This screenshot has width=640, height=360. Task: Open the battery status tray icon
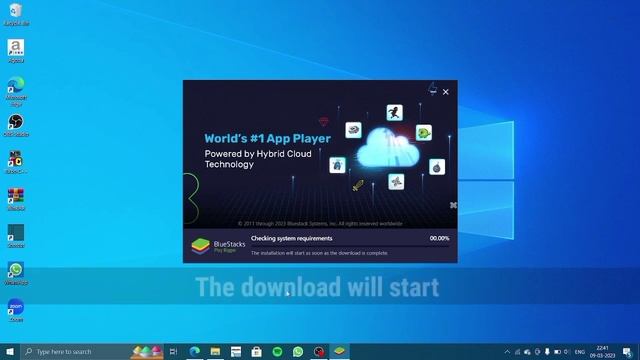(557, 351)
